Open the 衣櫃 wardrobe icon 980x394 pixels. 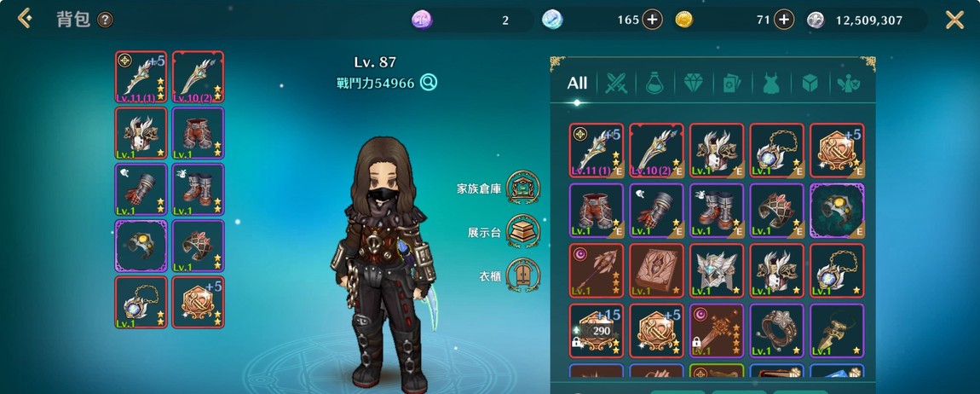click(523, 275)
